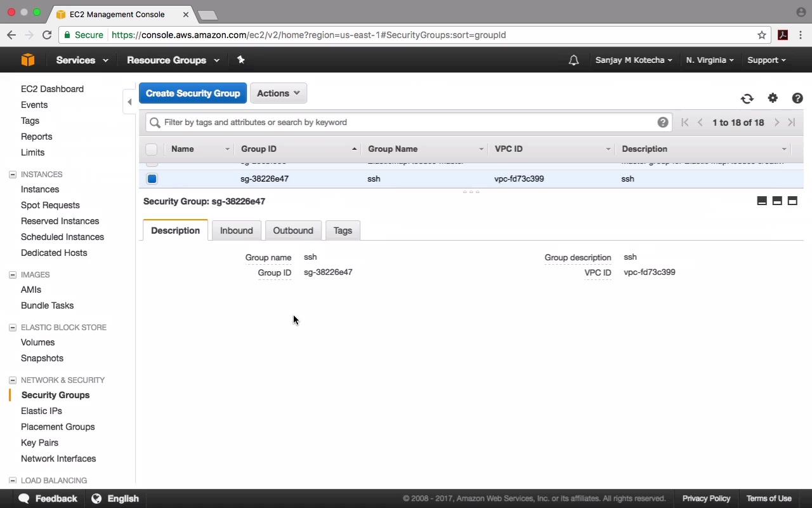This screenshot has height=508, width=812.
Task: Open the English language selector
Action: point(123,498)
